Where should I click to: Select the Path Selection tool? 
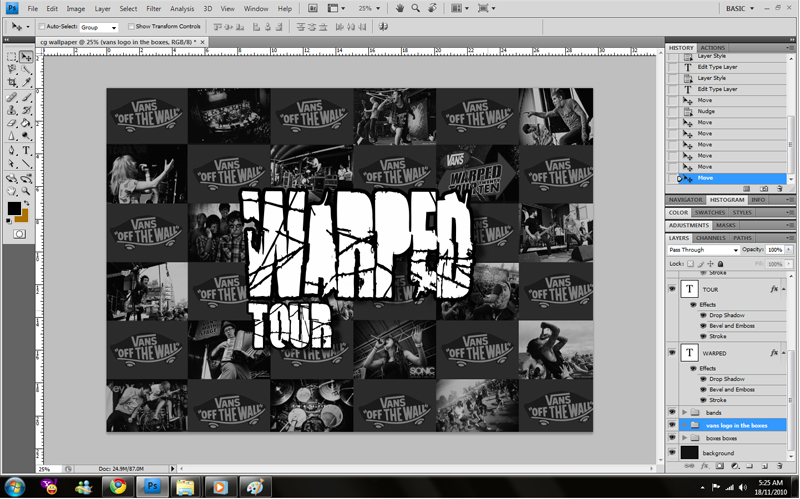pos(12,164)
